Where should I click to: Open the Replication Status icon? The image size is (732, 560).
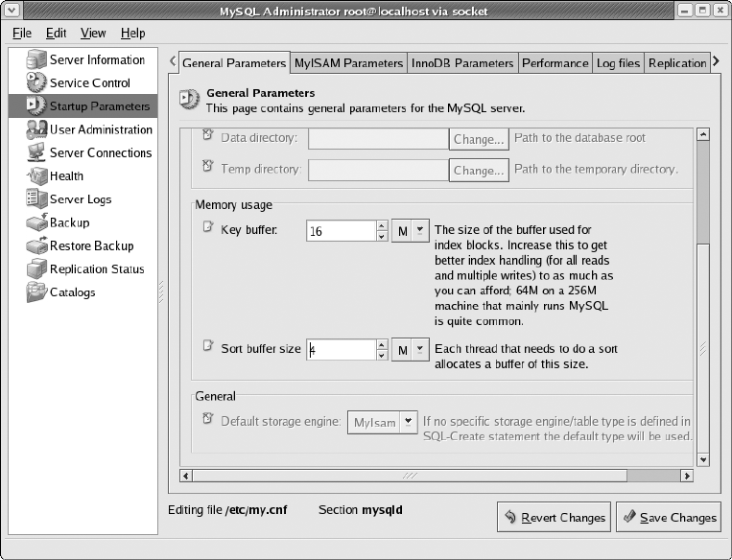click(x=36, y=268)
